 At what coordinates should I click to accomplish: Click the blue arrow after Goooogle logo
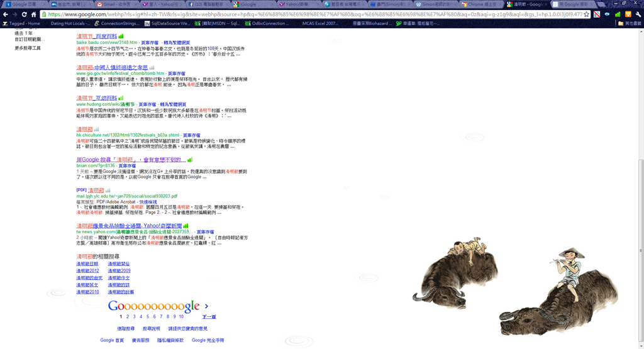(x=206, y=306)
